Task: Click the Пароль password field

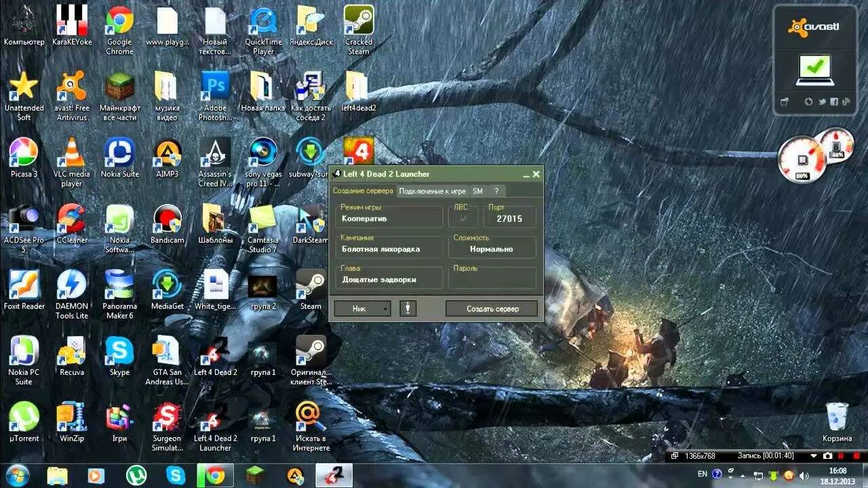Action: coord(493,279)
